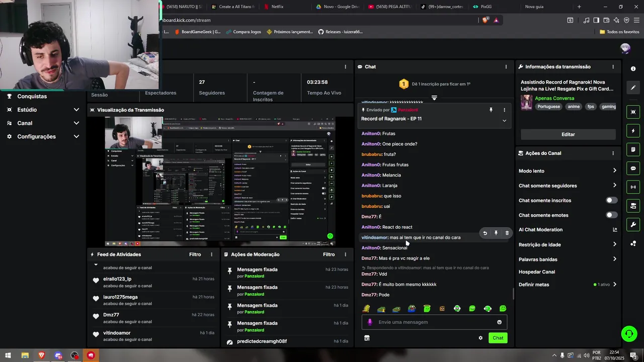Viewport: 644px width, 362px height.
Task: Pin the hovered vitindoamor chat message
Action: 496,233
